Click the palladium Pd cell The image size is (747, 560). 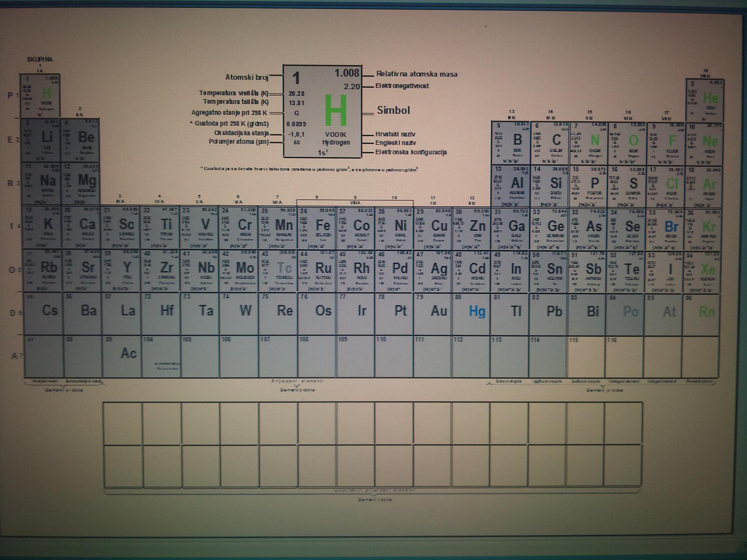pyautogui.click(x=394, y=272)
